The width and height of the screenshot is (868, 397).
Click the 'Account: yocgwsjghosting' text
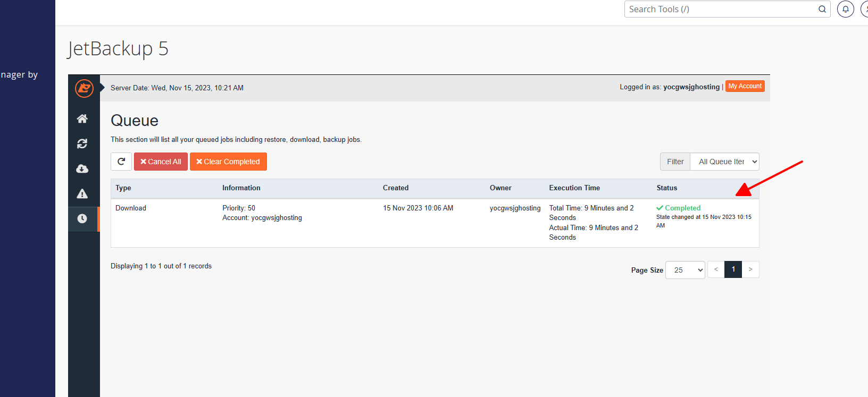point(262,218)
